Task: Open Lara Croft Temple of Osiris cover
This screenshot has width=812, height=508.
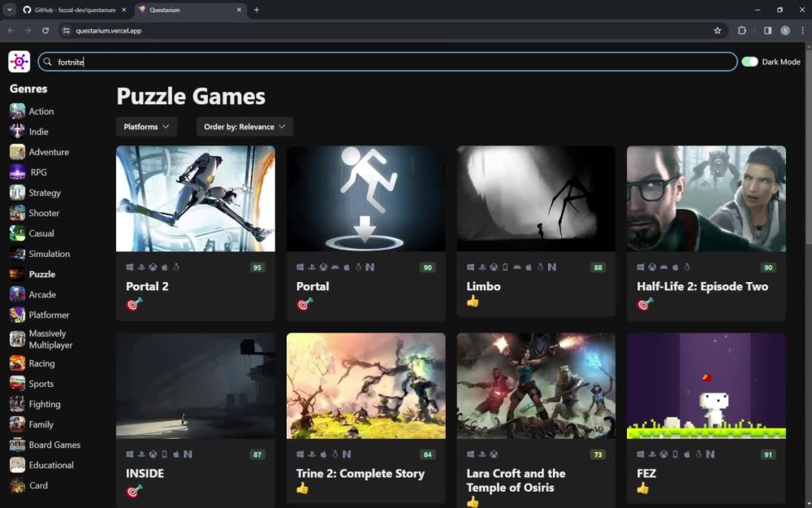Action: [536, 385]
